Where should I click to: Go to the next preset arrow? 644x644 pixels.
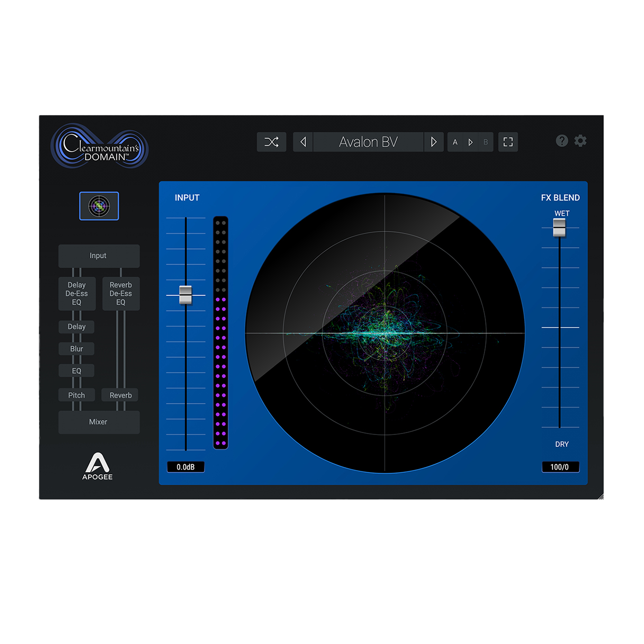pos(433,142)
